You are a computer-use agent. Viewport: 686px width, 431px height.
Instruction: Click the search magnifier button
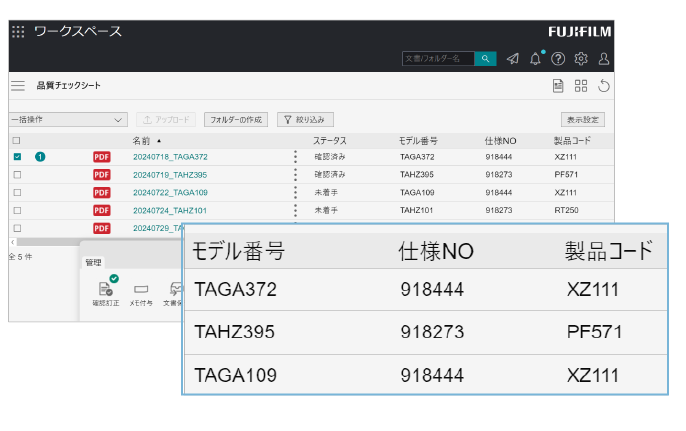(486, 59)
